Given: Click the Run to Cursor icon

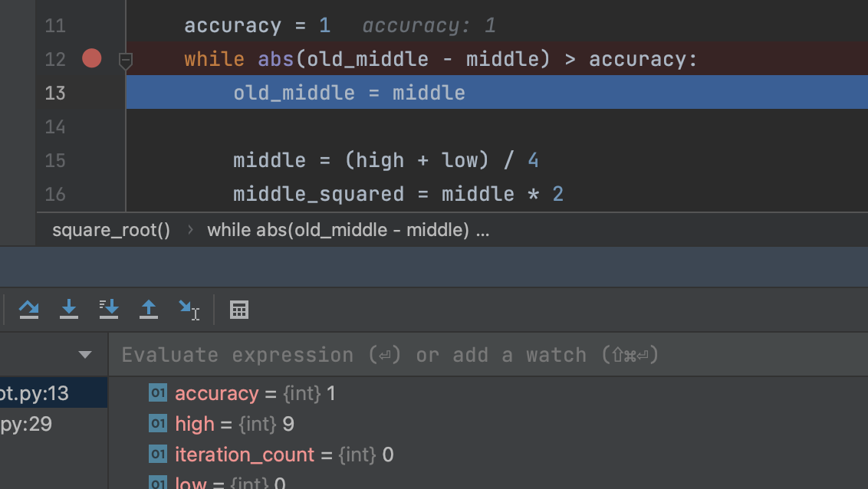Looking at the screenshot, I should click(188, 309).
